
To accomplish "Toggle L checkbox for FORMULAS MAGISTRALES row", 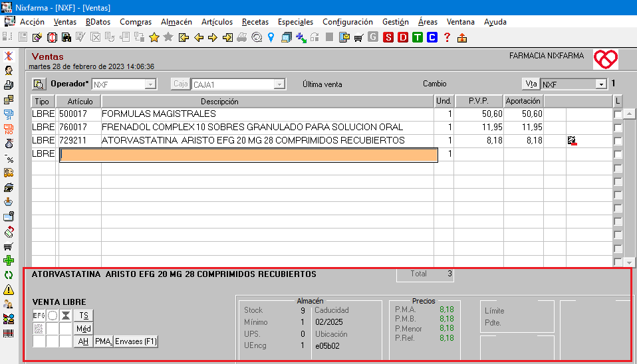I will pos(618,114).
